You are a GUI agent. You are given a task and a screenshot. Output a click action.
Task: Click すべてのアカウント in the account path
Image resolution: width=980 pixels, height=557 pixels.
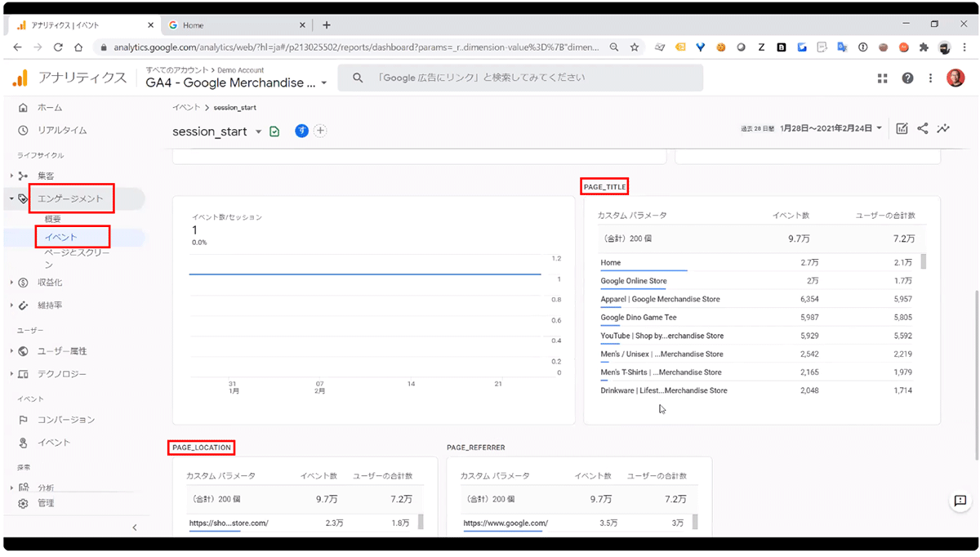point(177,71)
